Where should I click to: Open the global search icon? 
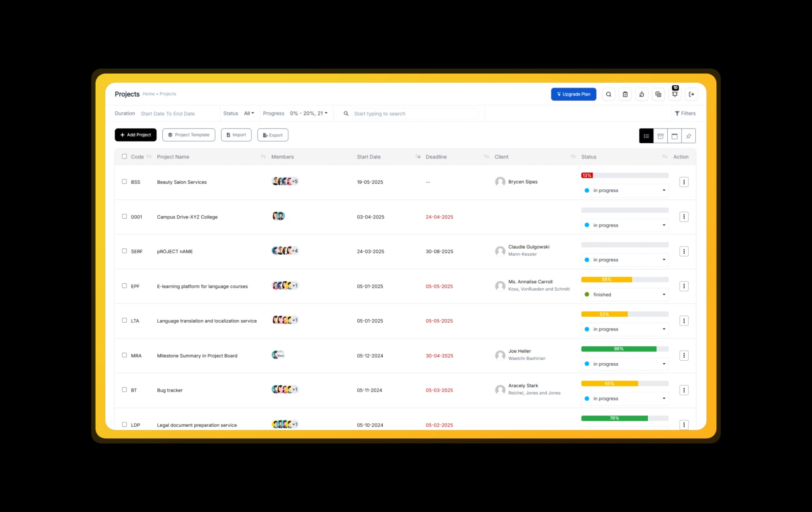point(609,94)
